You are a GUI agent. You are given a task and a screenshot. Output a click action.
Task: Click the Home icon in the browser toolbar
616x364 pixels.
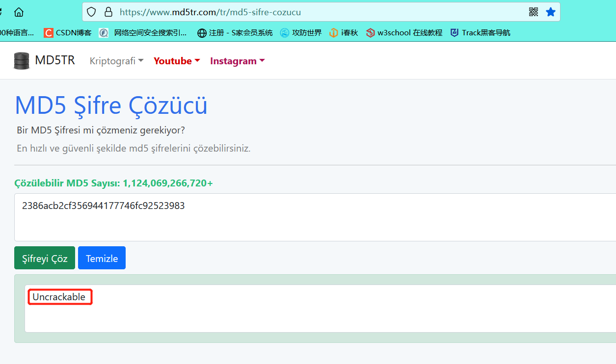tap(18, 12)
